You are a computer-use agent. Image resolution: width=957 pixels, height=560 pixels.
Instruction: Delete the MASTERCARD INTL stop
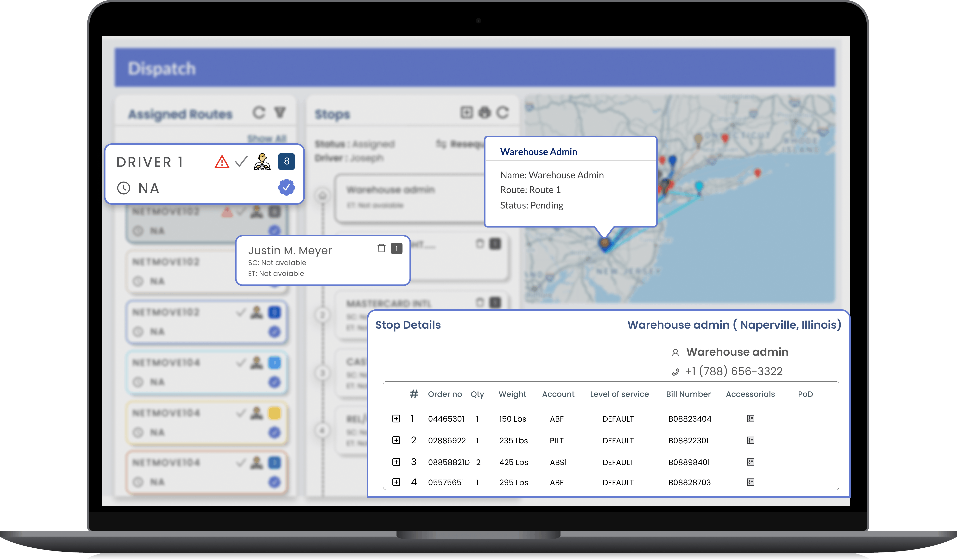click(x=480, y=303)
